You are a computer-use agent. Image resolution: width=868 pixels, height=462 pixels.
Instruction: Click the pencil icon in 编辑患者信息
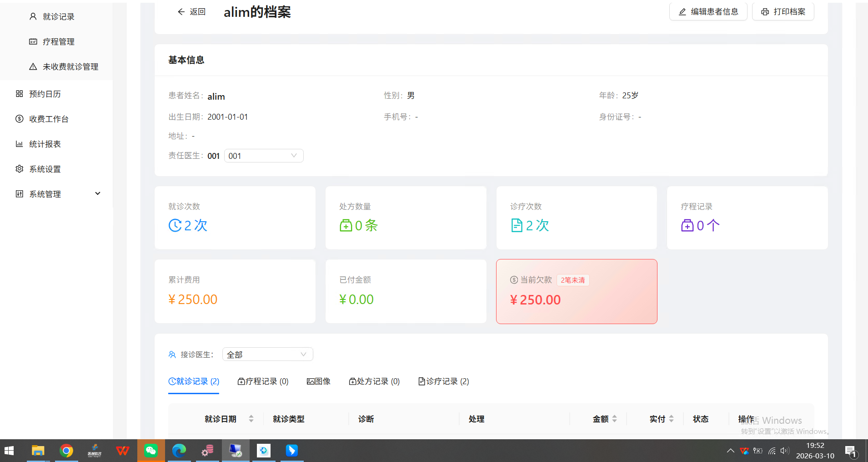[x=682, y=12]
